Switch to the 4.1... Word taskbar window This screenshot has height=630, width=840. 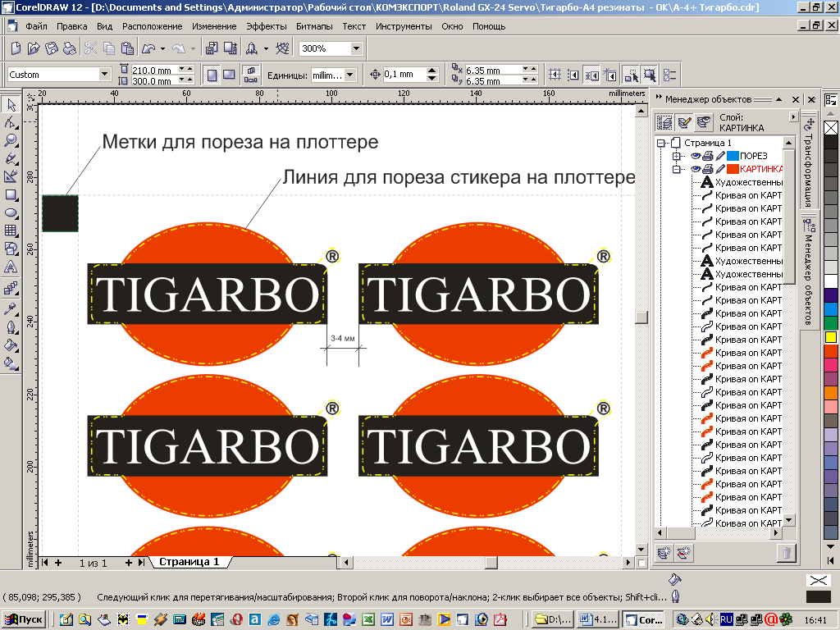[x=598, y=620]
